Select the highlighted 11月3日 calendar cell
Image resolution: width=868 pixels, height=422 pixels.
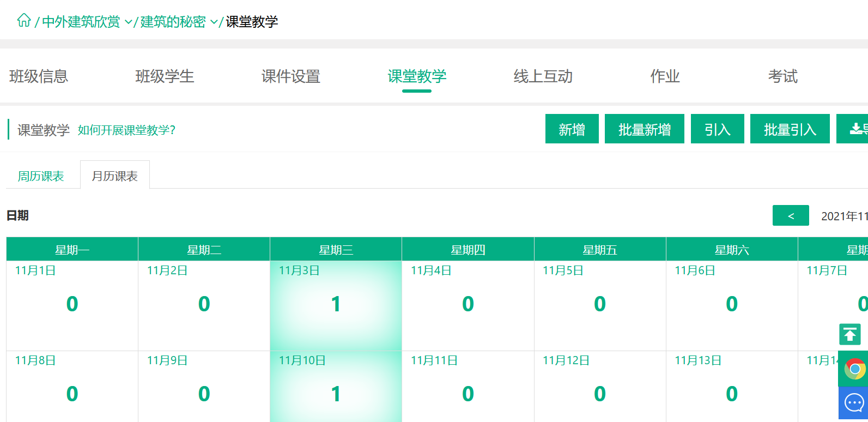(x=336, y=304)
